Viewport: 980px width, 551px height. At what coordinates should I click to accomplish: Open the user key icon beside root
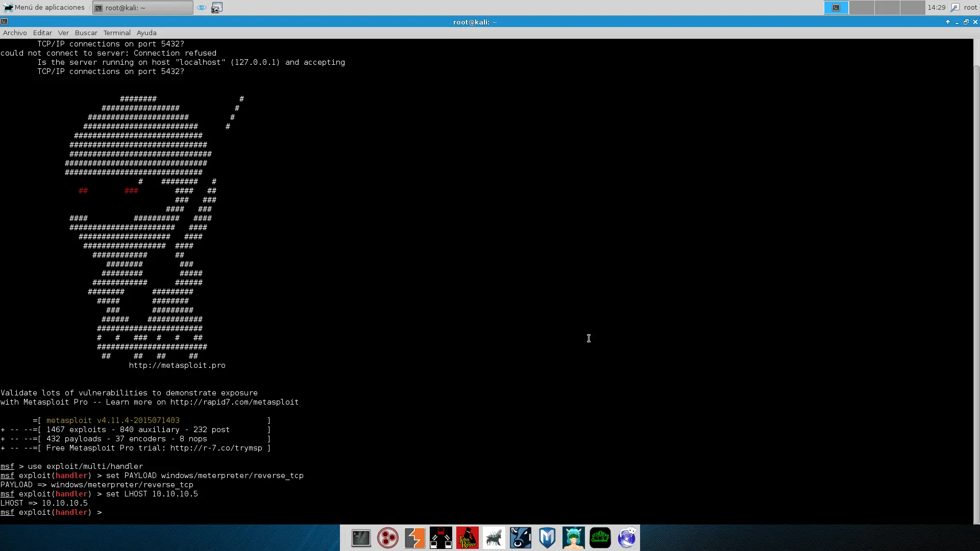pyautogui.click(x=954, y=8)
